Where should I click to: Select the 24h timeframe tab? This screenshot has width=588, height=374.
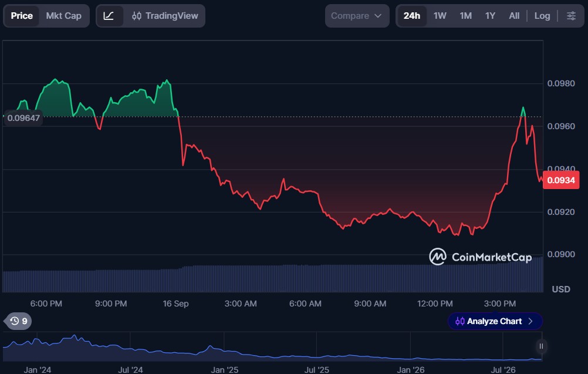412,16
